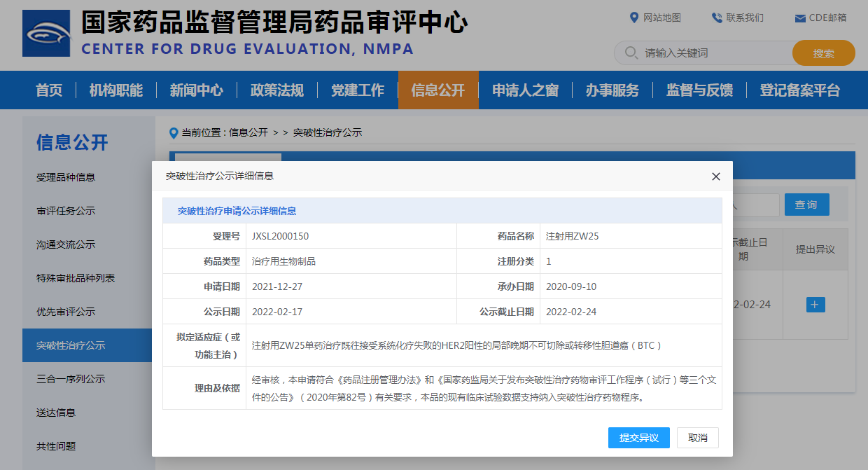The height and width of the screenshot is (470, 868).
Task: Open 受理品种信息 in the sidebar
Action: (66, 177)
